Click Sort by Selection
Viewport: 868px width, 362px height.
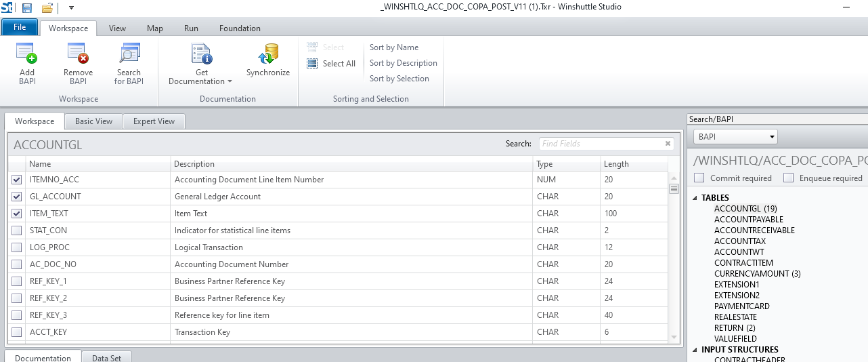point(399,79)
